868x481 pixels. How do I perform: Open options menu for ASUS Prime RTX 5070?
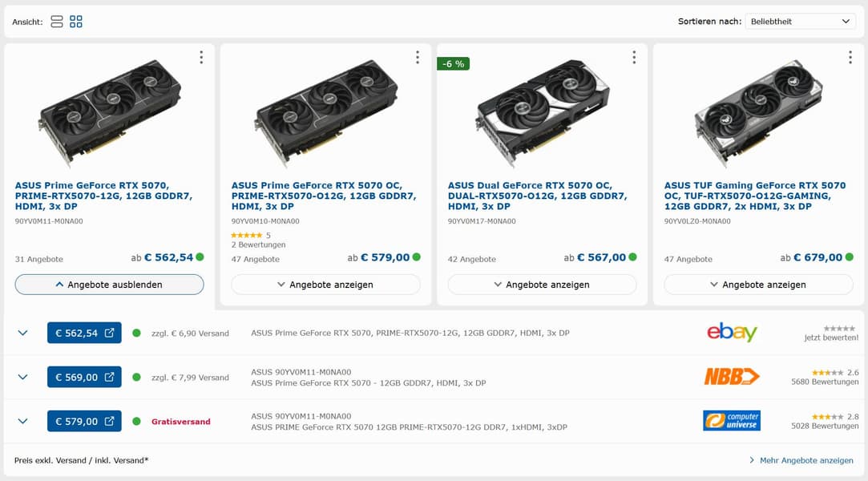pyautogui.click(x=201, y=57)
